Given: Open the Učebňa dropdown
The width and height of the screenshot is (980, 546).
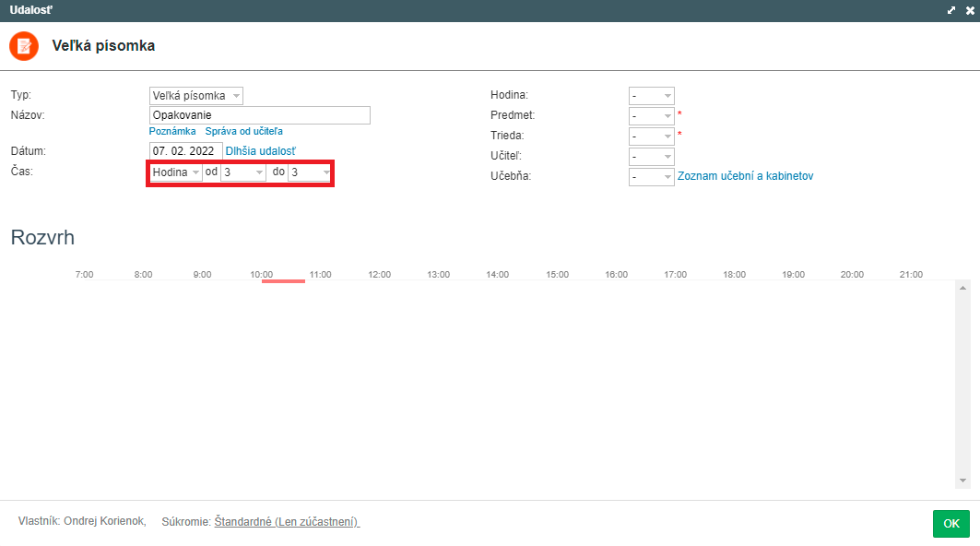Looking at the screenshot, I should [x=651, y=177].
